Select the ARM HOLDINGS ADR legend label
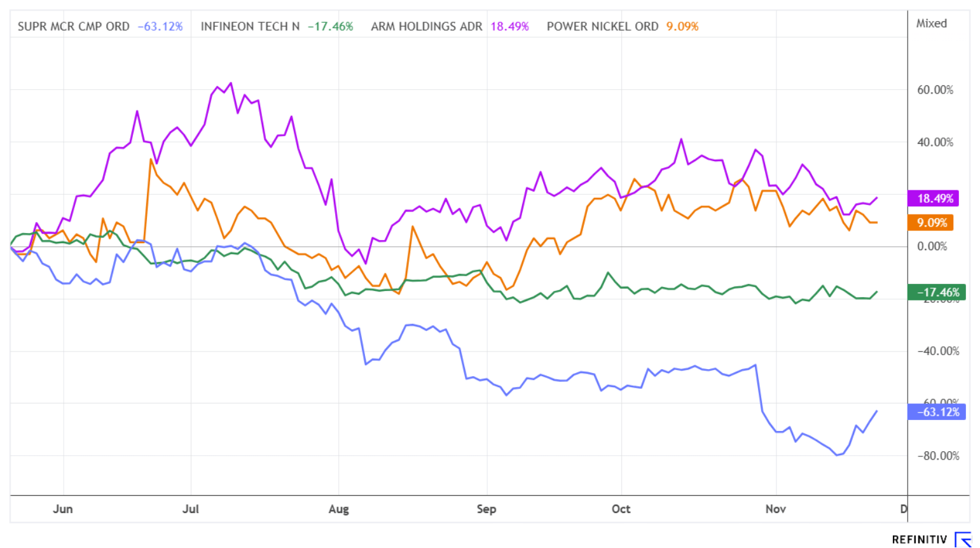The height and width of the screenshot is (548, 980). [426, 27]
